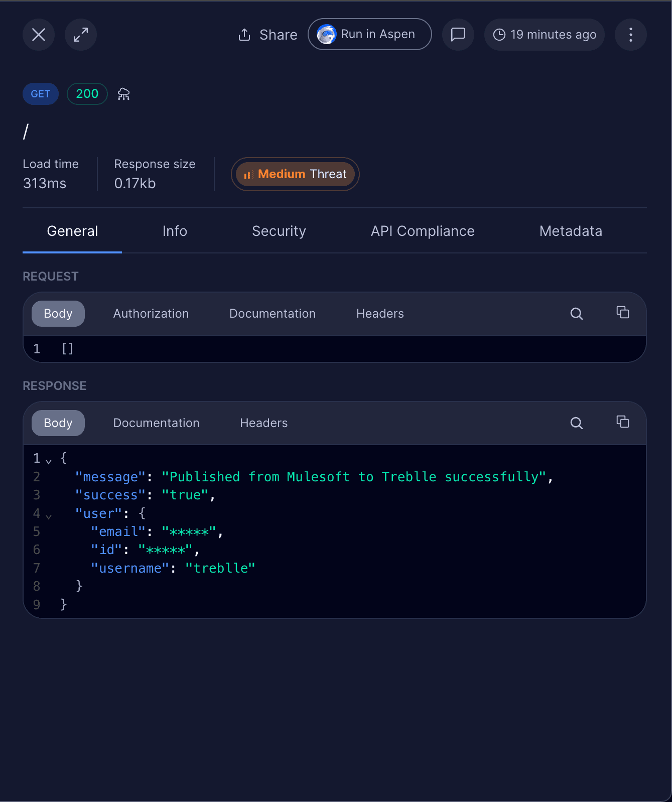Open the three-dot more options menu
This screenshot has width=672, height=802.
[x=631, y=35]
